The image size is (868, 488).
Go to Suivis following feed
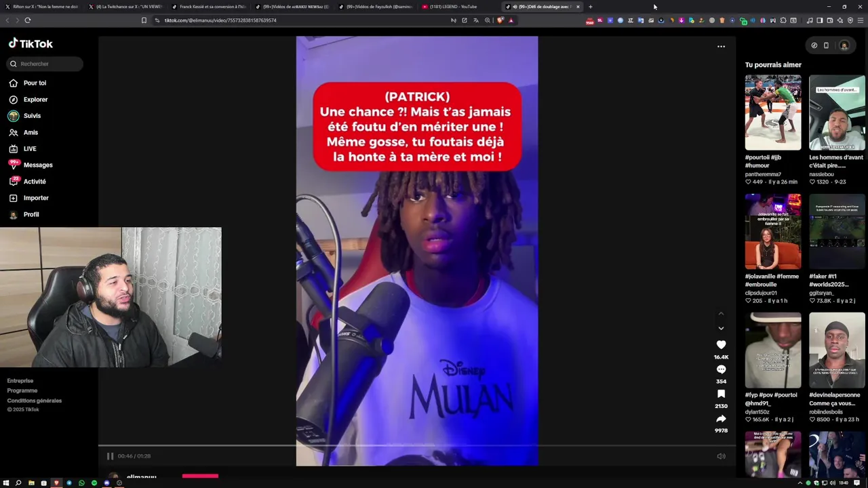[26, 116]
